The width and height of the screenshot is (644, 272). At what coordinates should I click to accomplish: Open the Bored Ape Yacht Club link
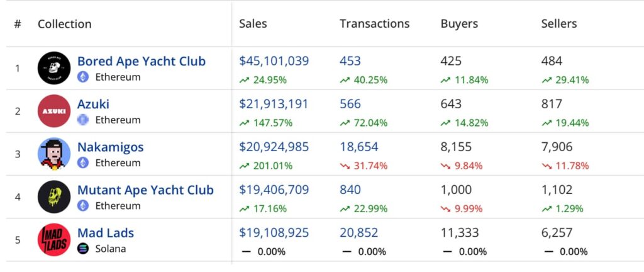pyautogui.click(x=141, y=62)
